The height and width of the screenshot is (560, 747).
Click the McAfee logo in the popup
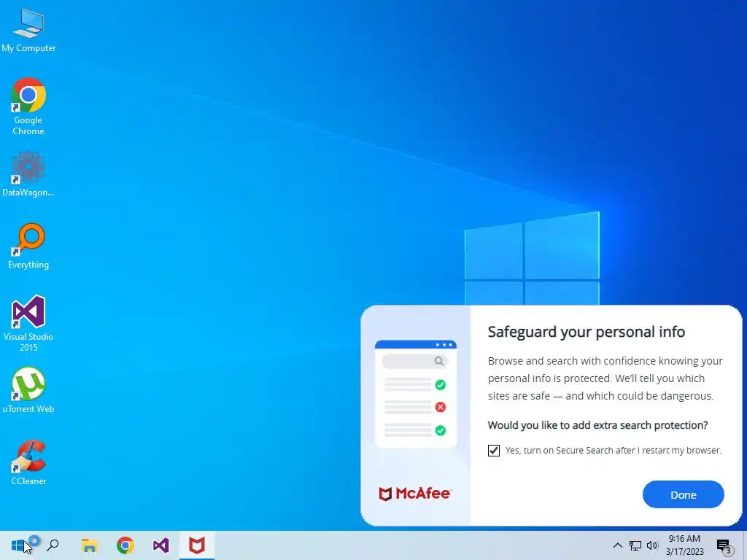pos(414,494)
